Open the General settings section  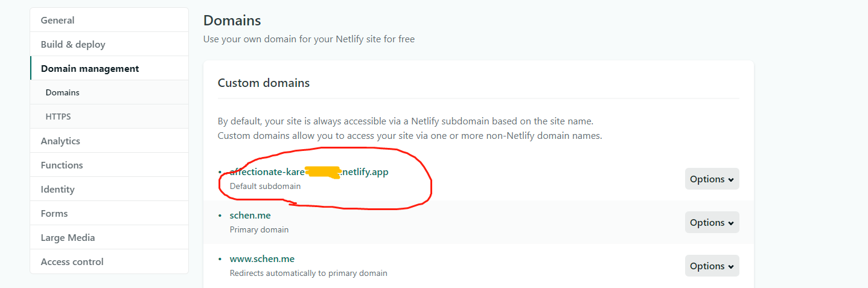58,21
